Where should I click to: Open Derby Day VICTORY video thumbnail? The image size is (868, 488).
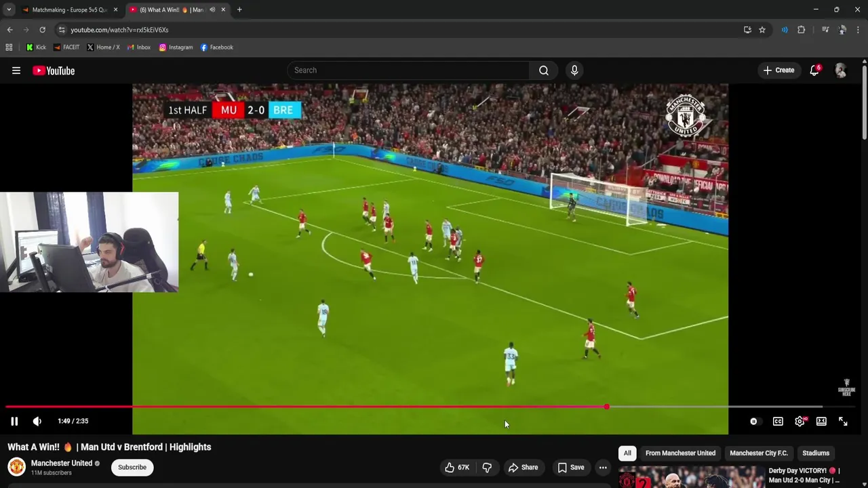(x=691, y=477)
